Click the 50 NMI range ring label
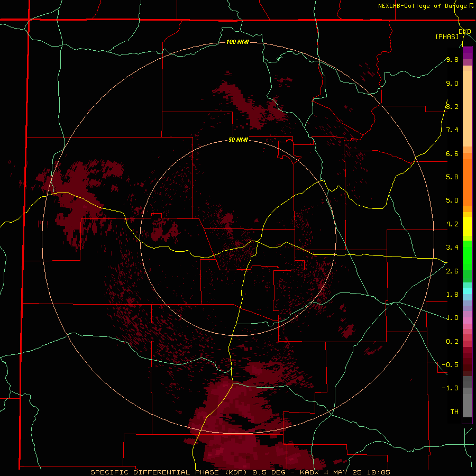Image resolution: width=476 pixels, height=476 pixels. (238, 140)
